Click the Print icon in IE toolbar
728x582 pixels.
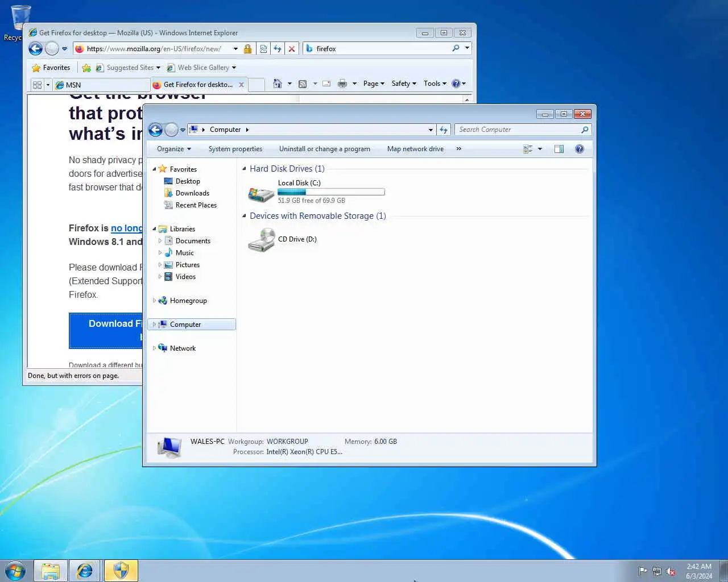pyautogui.click(x=342, y=84)
